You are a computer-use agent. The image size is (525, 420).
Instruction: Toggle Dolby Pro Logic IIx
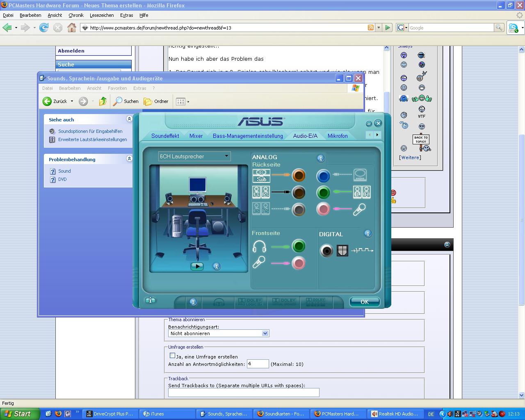pyautogui.click(x=250, y=302)
